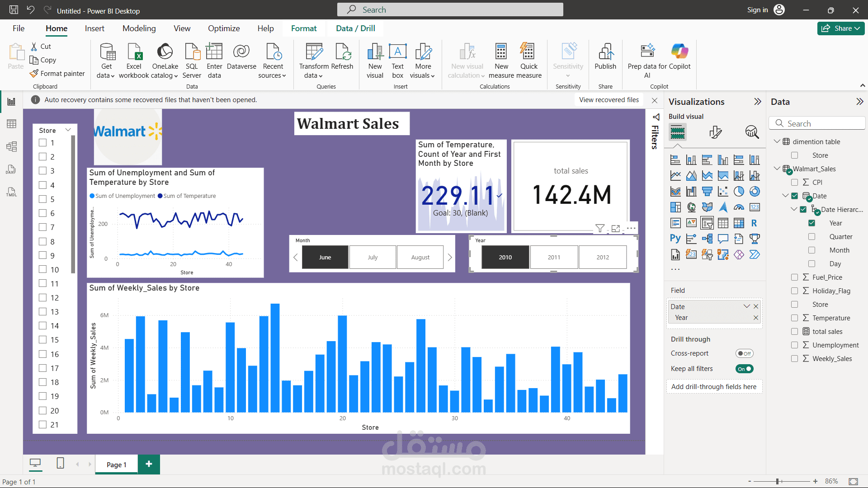Click the Undo arrow icon

point(30,10)
